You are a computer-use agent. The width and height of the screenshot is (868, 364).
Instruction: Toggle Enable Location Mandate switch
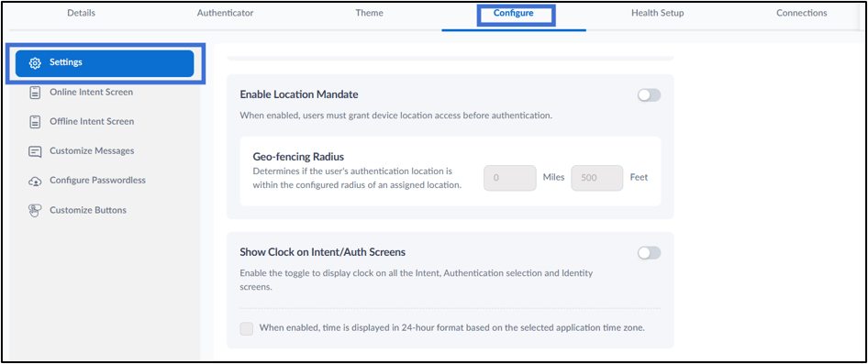[649, 95]
